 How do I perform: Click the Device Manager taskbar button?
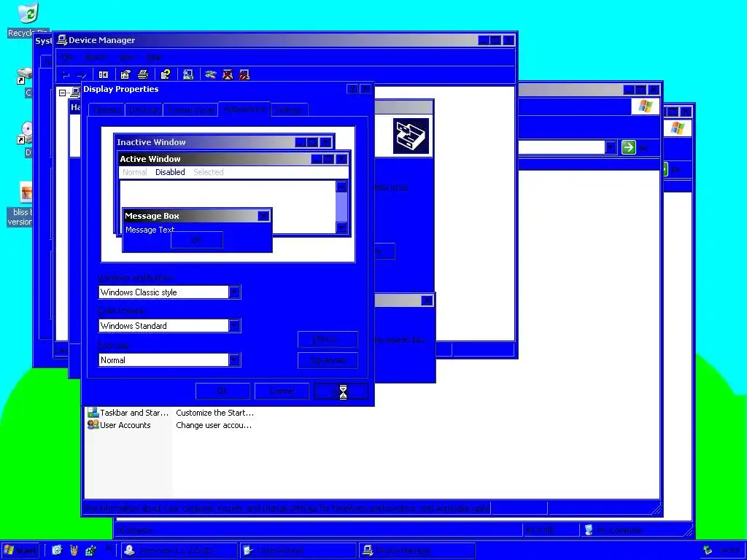417,551
